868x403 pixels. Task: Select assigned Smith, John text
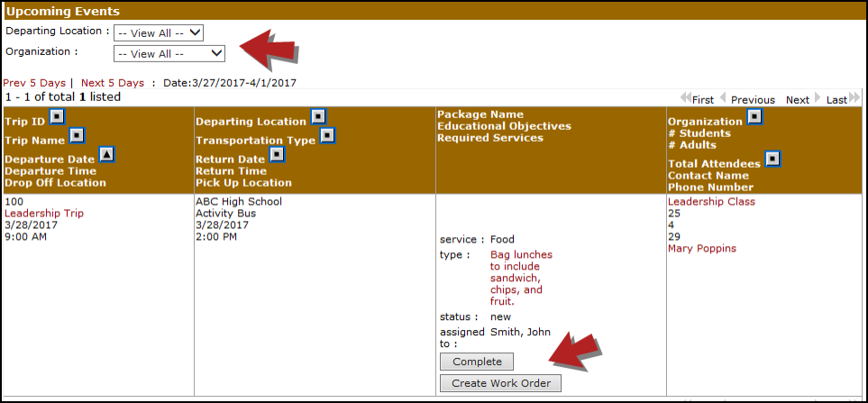tap(520, 332)
